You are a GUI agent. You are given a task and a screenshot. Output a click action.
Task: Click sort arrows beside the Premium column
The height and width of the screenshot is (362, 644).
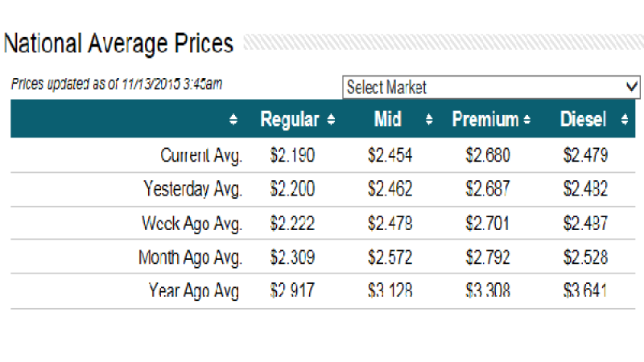point(526,121)
